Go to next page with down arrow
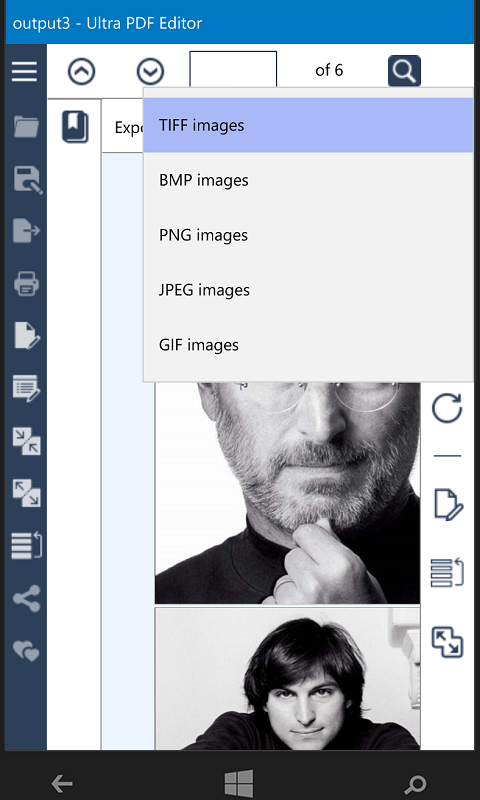Screen dimensions: 480x800 [150, 71]
